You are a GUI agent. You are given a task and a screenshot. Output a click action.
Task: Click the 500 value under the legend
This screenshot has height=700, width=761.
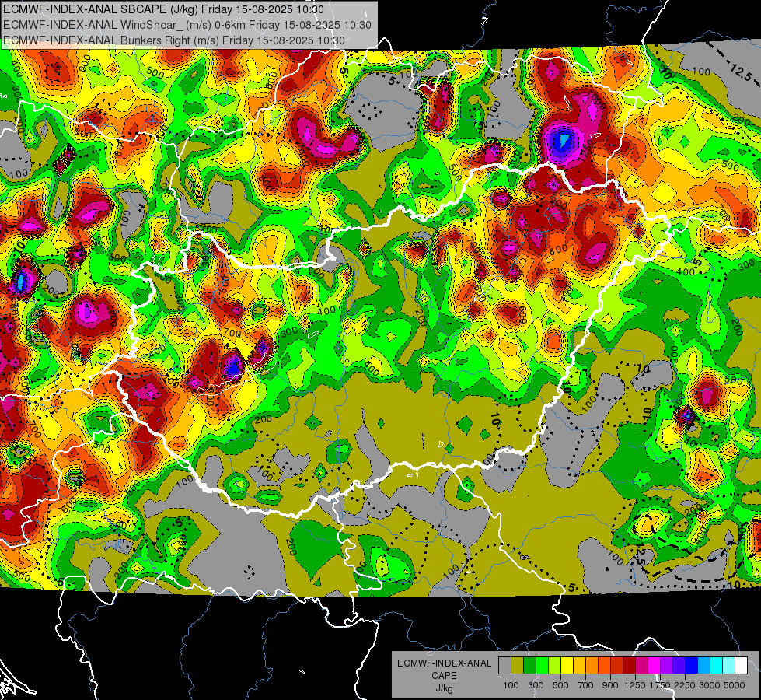tap(560, 685)
